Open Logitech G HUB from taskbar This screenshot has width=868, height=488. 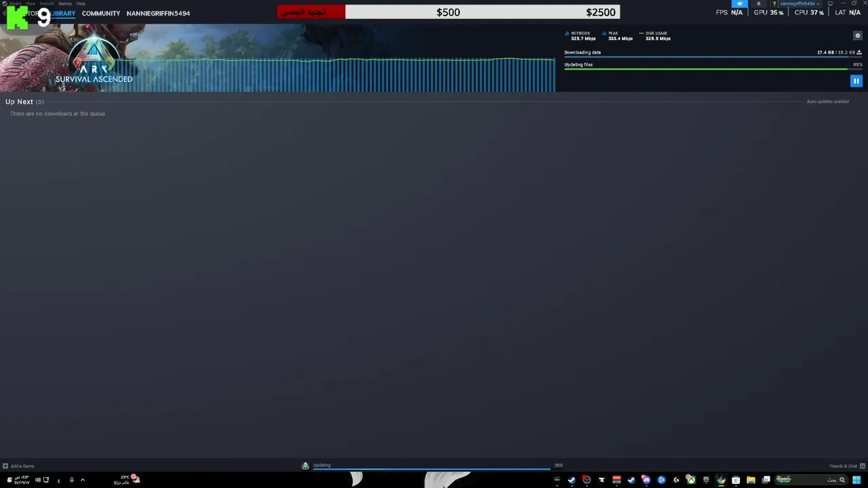675,480
